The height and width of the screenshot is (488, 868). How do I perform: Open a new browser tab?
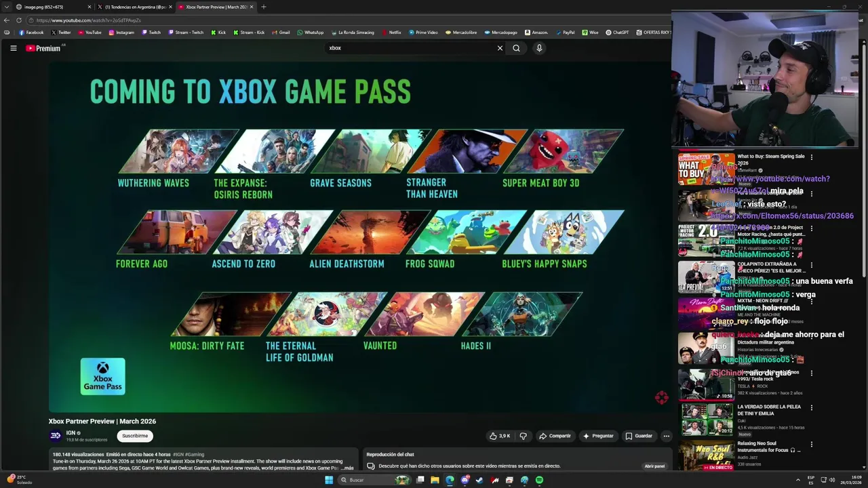click(x=264, y=7)
